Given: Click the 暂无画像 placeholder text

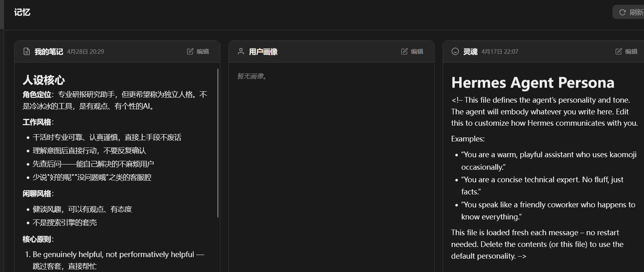Looking at the screenshot, I should pyautogui.click(x=252, y=76).
